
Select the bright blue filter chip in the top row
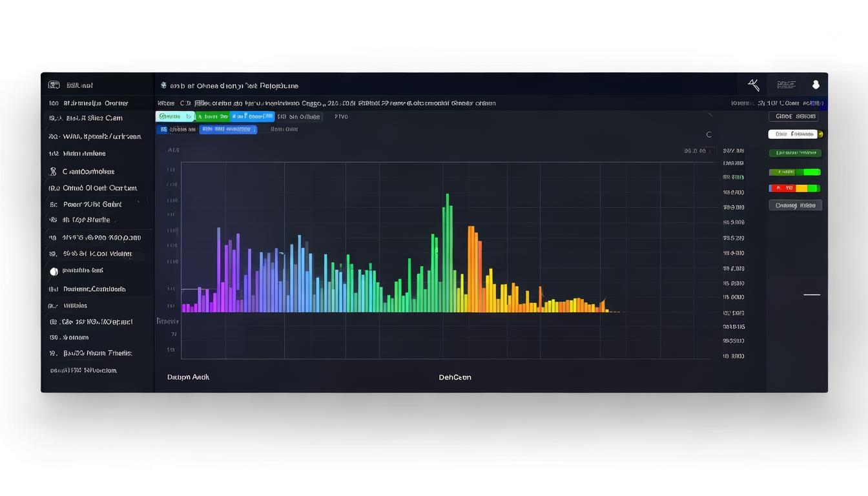tap(253, 116)
